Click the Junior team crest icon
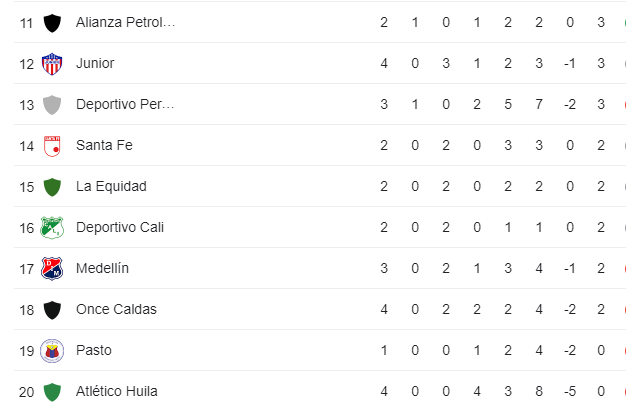This screenshot has width=626, height=419. (x=52, y=64)
